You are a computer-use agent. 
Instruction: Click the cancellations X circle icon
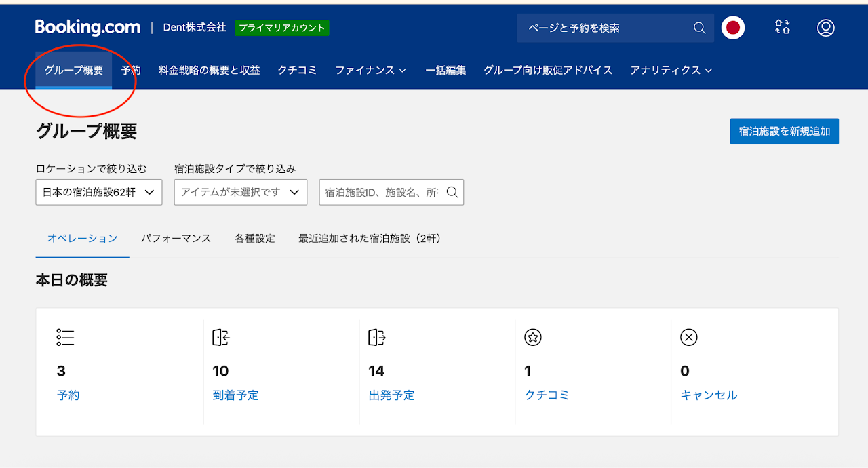click(689, 337)
